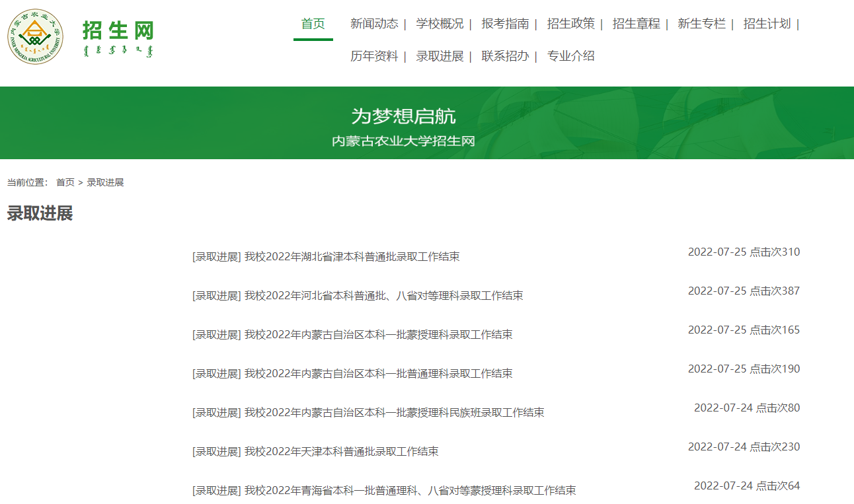Open the 联系招办 menu item

(505, 56)
